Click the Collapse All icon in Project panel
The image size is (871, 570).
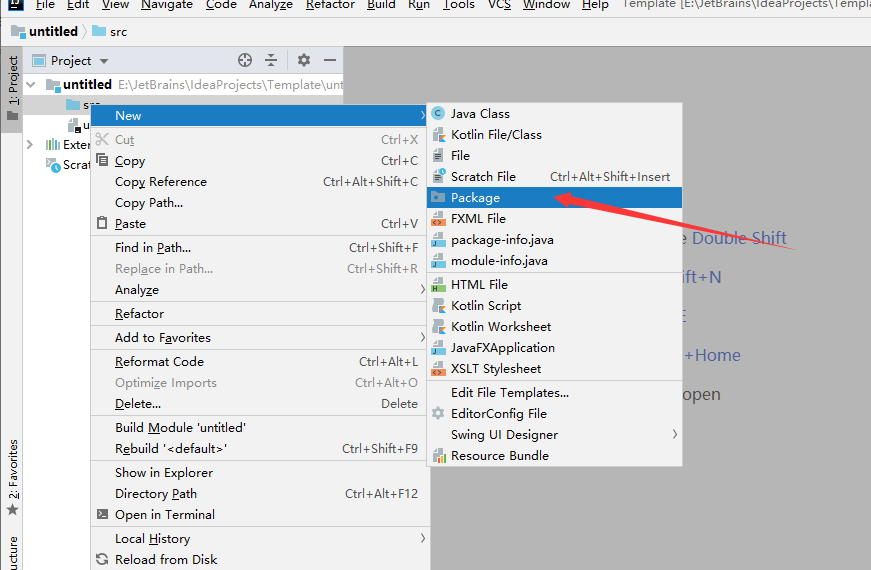pyautogui.click(x=271, y=60)
